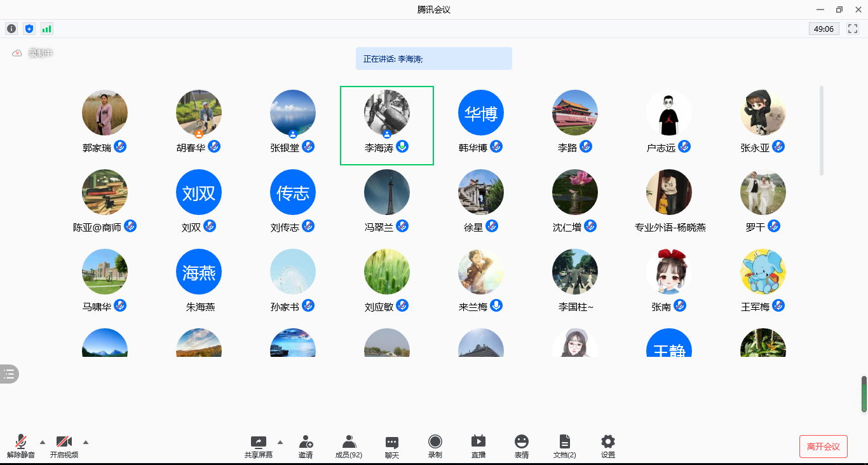The width and height of the screenshot is (868, 465).
Task: Open the Documents (文档 2) panel
Action: pos(565,446)
